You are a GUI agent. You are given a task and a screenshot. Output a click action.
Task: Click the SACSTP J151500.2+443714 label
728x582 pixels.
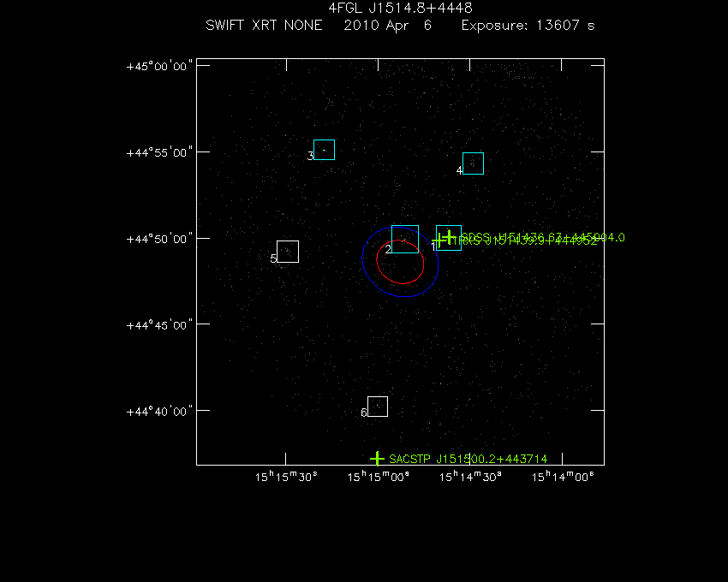coord(468,459)
